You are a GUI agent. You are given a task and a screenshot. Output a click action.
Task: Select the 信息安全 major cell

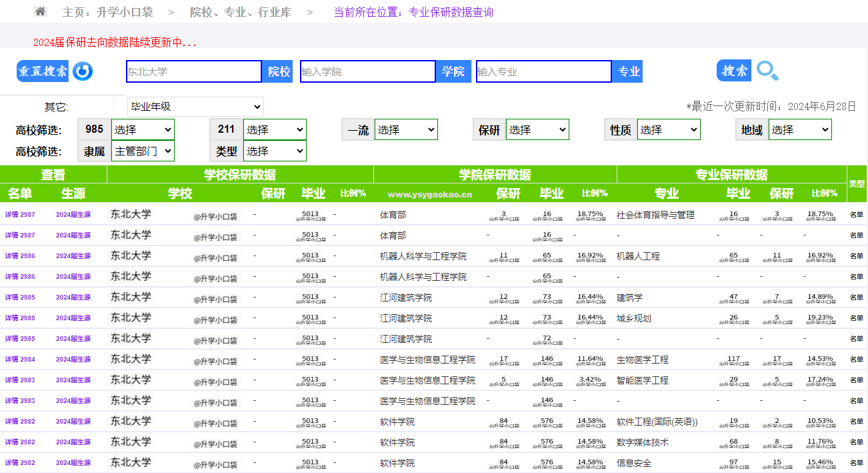point(634,463)
